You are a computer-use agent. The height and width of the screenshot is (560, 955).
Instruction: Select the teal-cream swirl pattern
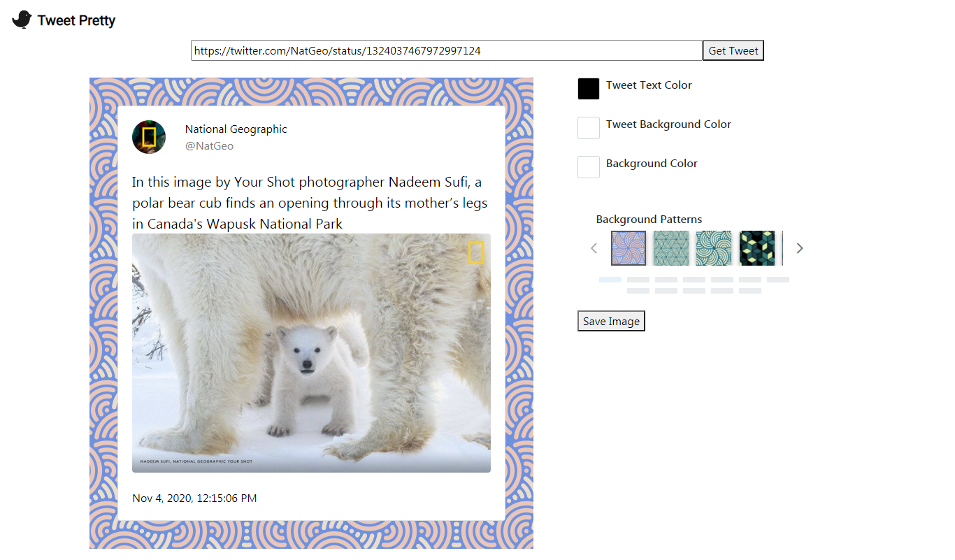coord(714,248)
